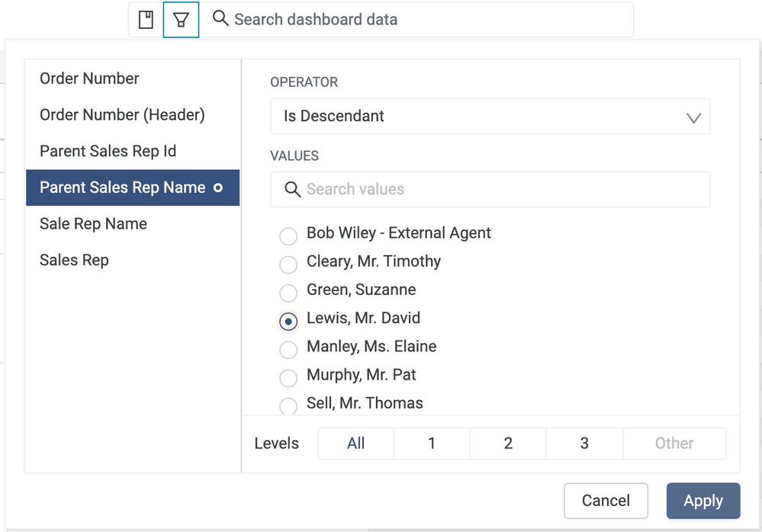
Task: Open the Is Descendant operator dropdown
Action: pos(490,117)
